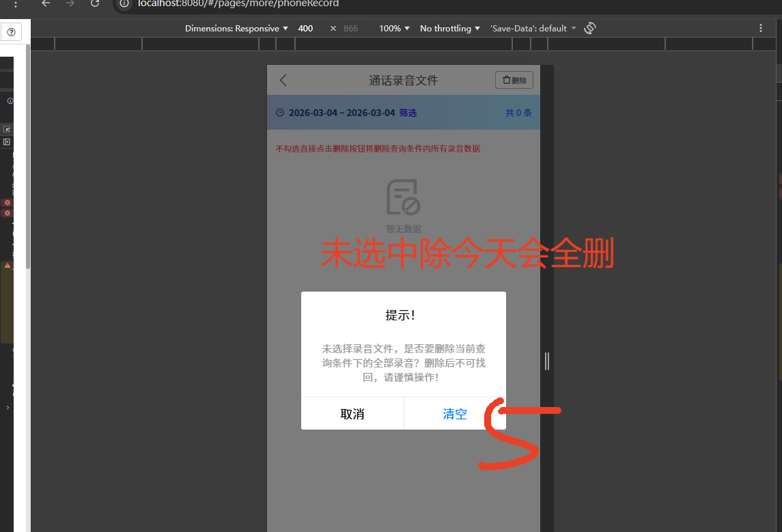This screenshot has width=782, height=532.
Task: Open the 'Save-Data': default dropdown
Action: [x=533, y=29]
